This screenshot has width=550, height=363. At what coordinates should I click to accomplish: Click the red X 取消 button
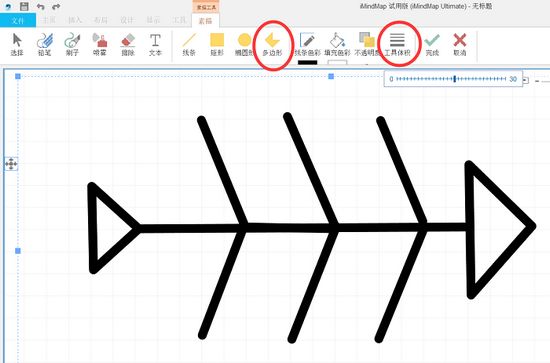pos(460,44)
